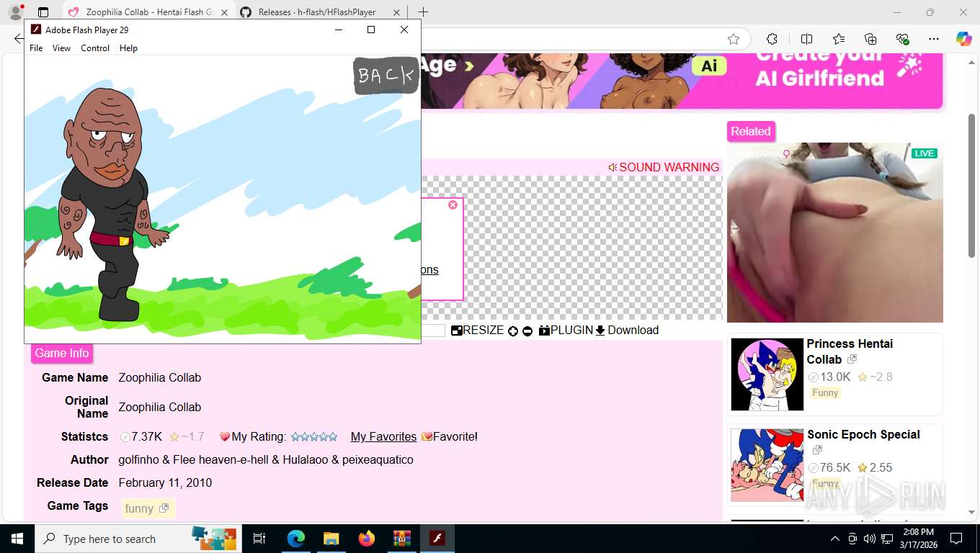The image size is (980, 553).
Task: Open the notification center icon
Action: [956, 539]
